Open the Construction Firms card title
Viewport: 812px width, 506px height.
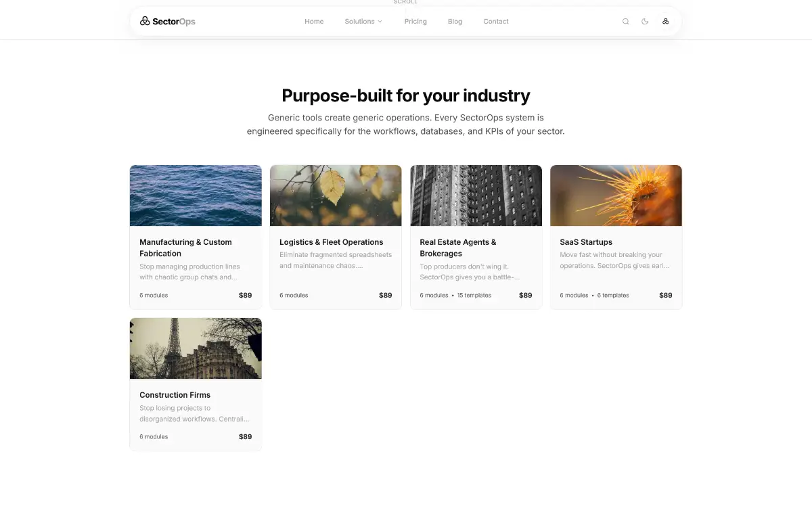click(x=175, y=395)
